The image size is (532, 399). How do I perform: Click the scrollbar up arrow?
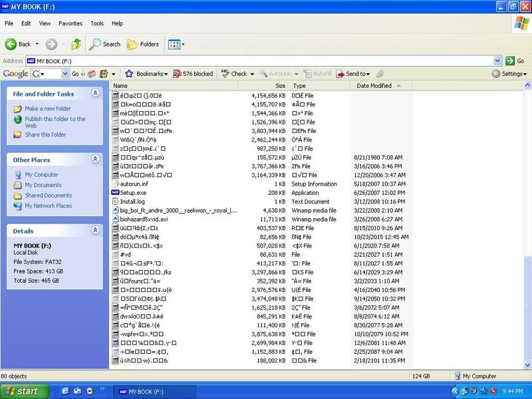pyautogui.click(x=527, y=84)
